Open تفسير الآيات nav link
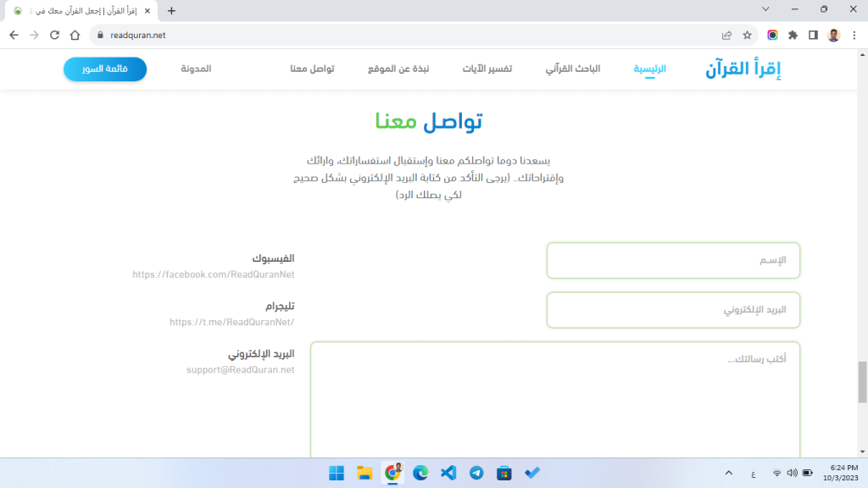868x488 pixels. click(487, 69)
